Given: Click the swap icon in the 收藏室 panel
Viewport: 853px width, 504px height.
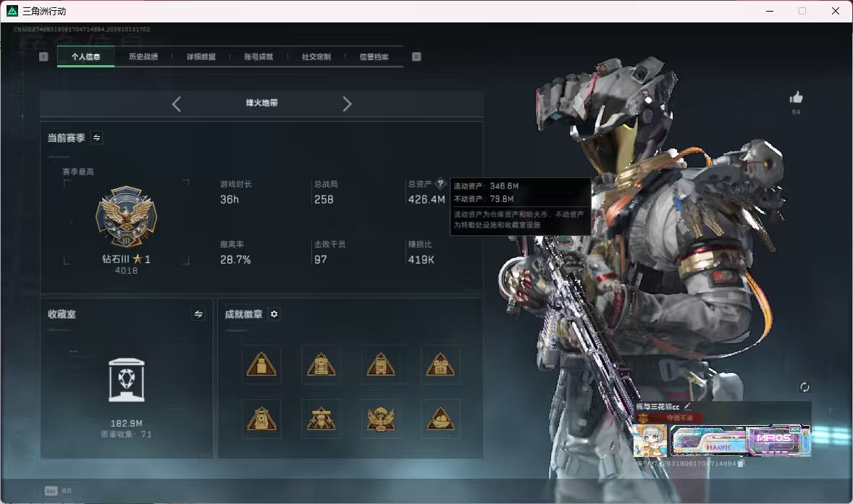Looking at the screenshot, I should pyautogui.click(x=198, y=314).
